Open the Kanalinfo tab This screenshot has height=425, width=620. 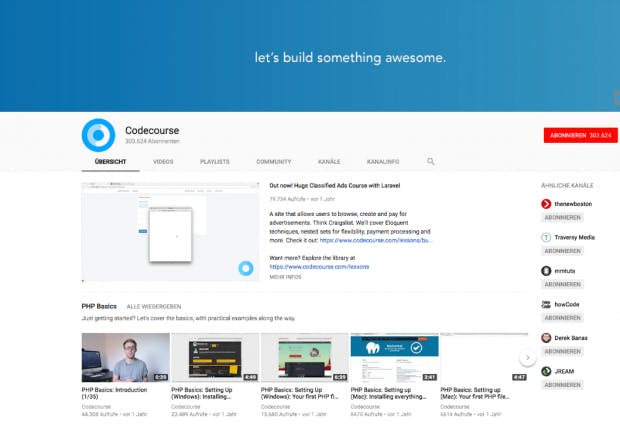(383, 162)
